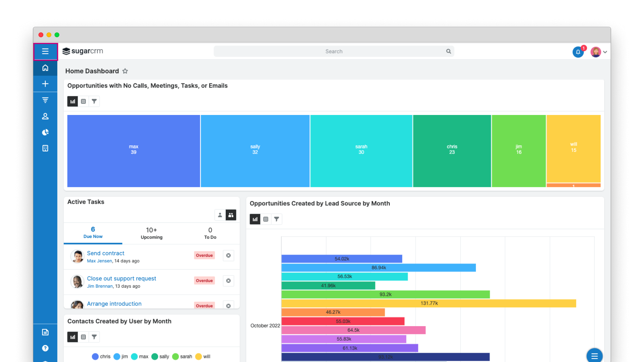Open the Send contract task link

click(106, 253)
